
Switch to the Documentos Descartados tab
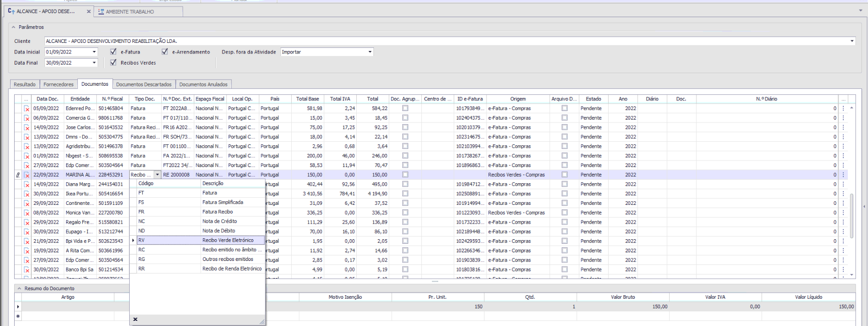[144, 84]
